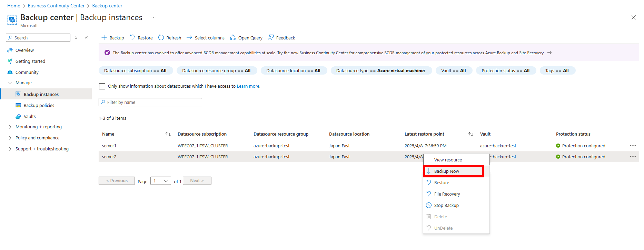Click the Select columns toolbar arrow
Screen dimensions: 644x250
(189, 38)
